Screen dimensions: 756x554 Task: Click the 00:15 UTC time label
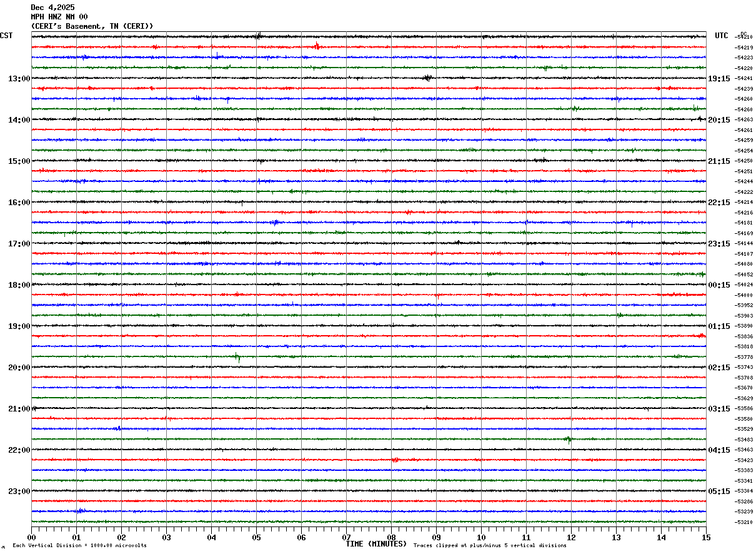tap(719, 285)
